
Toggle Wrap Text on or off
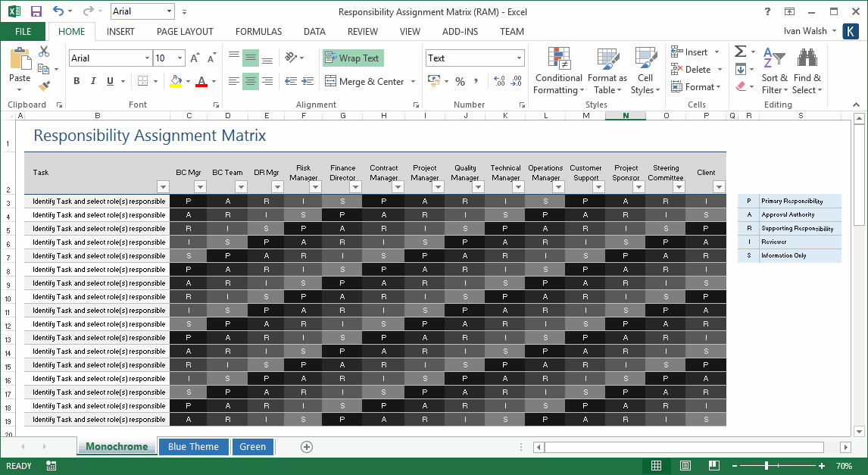(353, 58)
